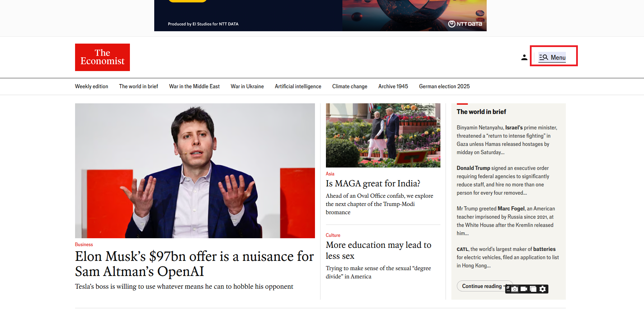Viewport: 644px width, 311px height.
Task: Go to Weekly edition section
Action: 92,87
